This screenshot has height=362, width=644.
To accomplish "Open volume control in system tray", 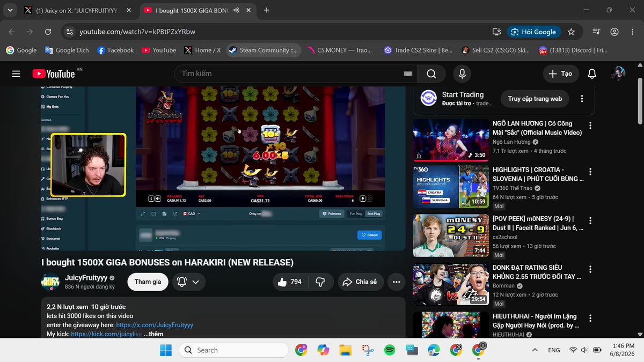I will [x=584, y=350].
